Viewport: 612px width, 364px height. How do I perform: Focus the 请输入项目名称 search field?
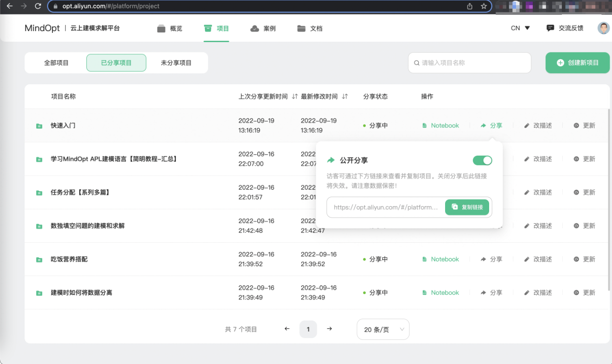(x=470, y=63)
